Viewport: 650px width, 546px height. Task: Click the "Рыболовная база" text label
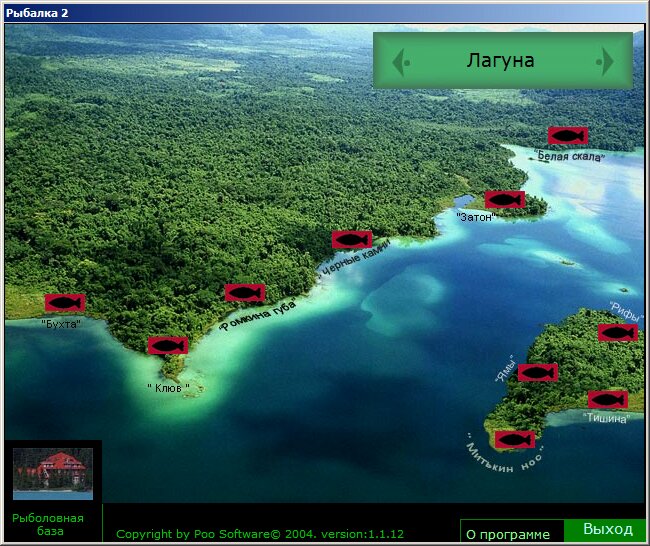48,524
